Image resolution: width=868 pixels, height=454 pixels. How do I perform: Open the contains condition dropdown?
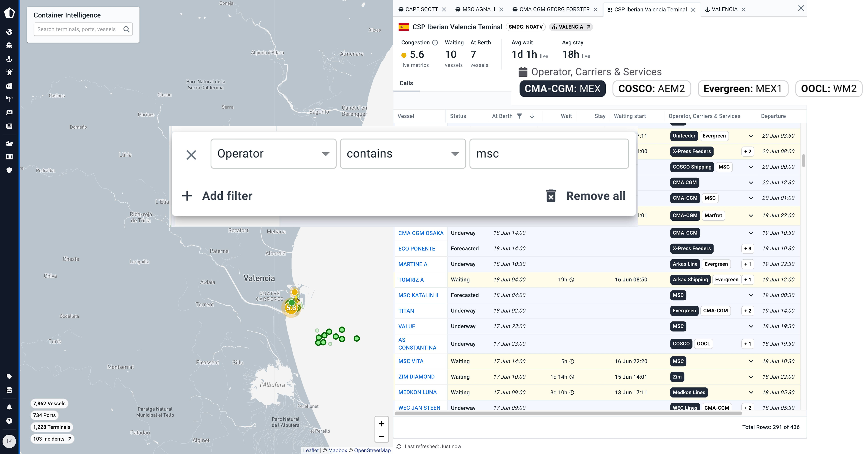403,154
